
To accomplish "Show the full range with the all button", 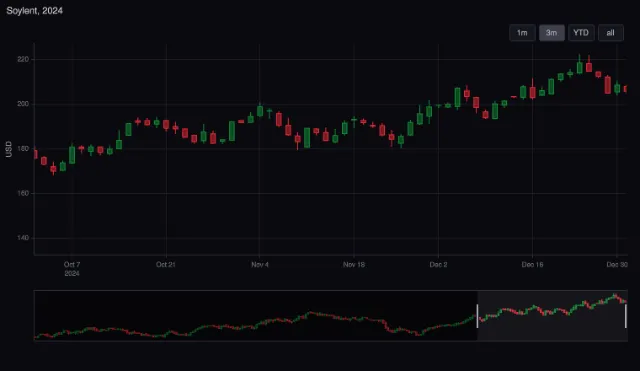I will click(611, 33).
